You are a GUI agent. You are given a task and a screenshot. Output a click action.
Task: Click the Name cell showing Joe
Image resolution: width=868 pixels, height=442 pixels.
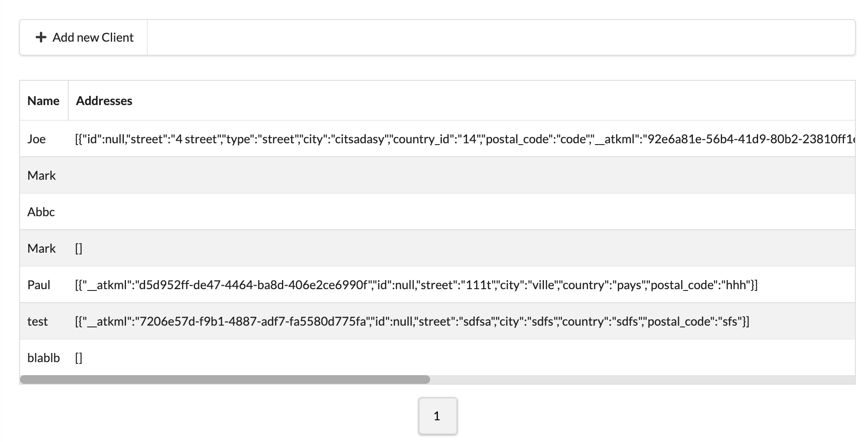(38, 139)
